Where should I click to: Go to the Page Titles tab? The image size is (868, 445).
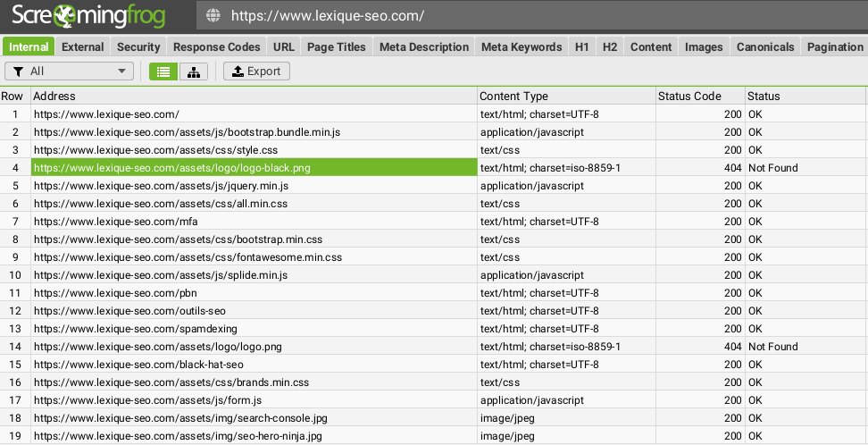pos(336,47)
